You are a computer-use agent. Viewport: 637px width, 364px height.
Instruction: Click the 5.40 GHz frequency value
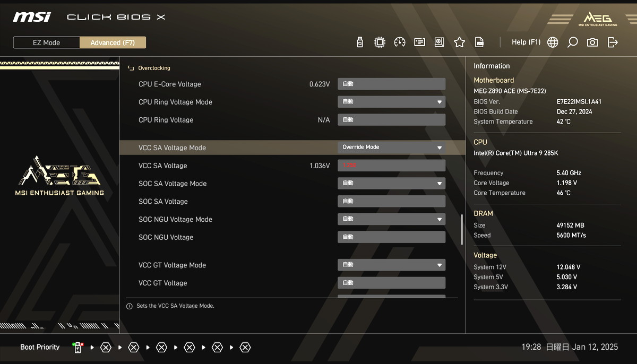pyautogui.click(x=569, y=173)
